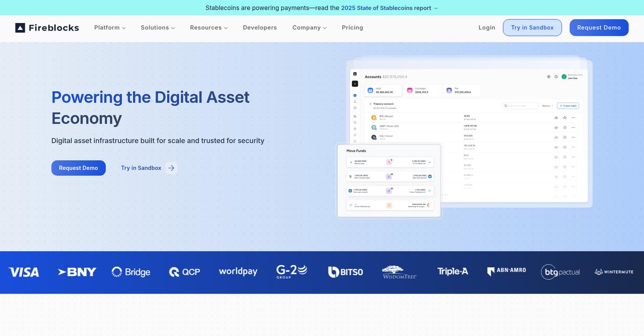Click the worldpay partner logo
Screen dimensions: 644x336
(x=238, y=272)
